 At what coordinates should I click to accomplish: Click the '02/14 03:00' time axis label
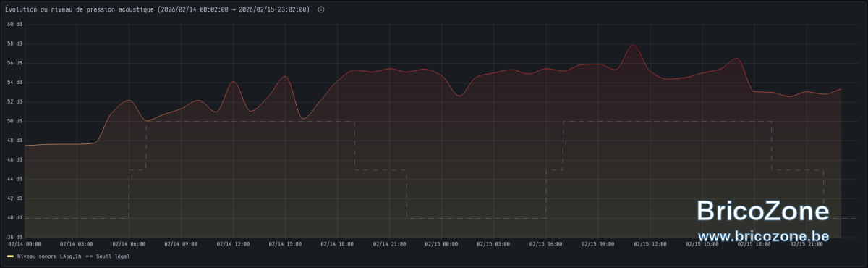pyautogui.click(x=76, y=244)
